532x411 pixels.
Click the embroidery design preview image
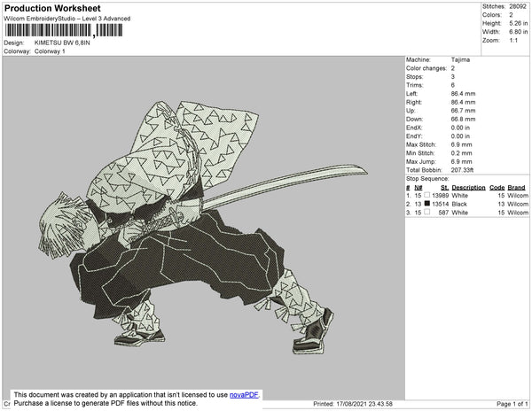pyautogui.click(x=203, y=228)
